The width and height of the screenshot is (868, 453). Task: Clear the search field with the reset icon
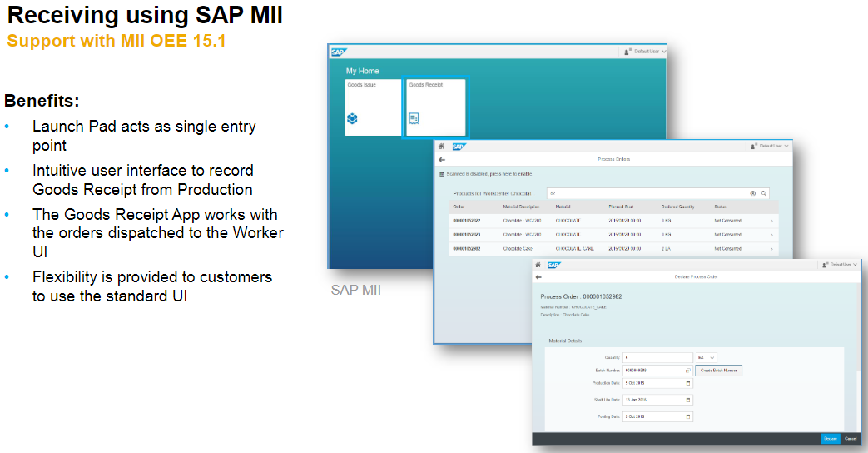click(x=753, y=193)
